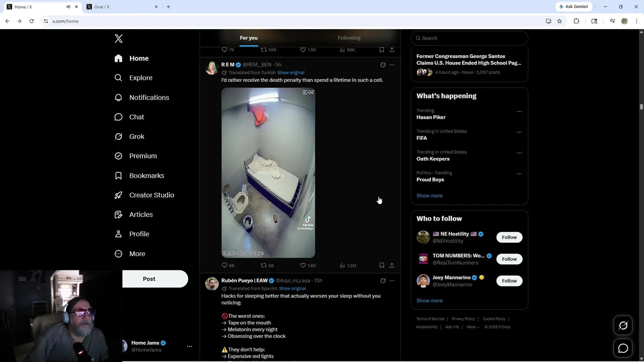Image resolution: width=644 pixels, height=362 pixels.
Task: Open Privacy Policy link
Action: pyautogui.click(x=463, y=319)
